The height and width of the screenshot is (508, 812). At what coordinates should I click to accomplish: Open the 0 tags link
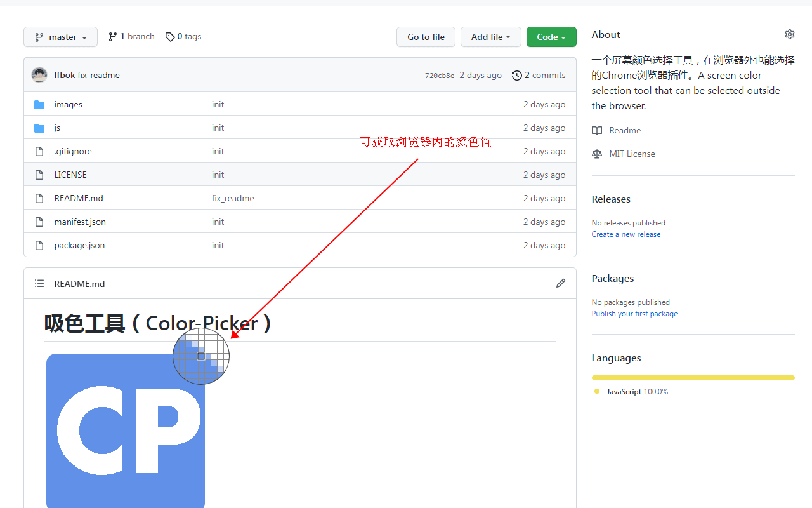(x=183, y=37)
